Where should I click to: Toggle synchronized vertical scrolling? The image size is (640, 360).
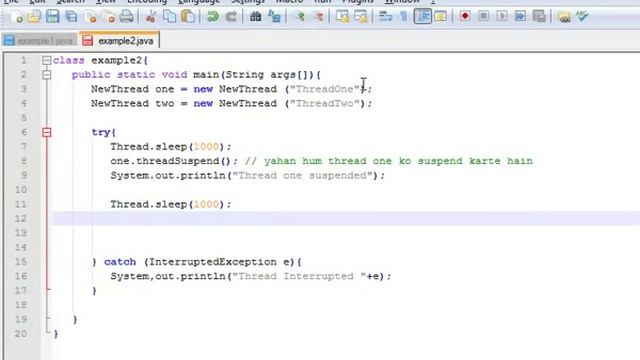pos(342,17)
